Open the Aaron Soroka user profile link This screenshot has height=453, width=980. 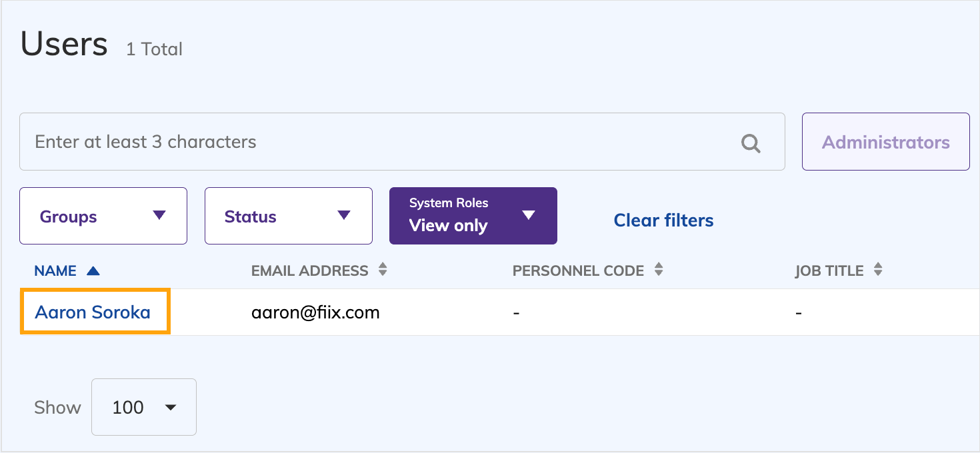(x=93, y=312)
